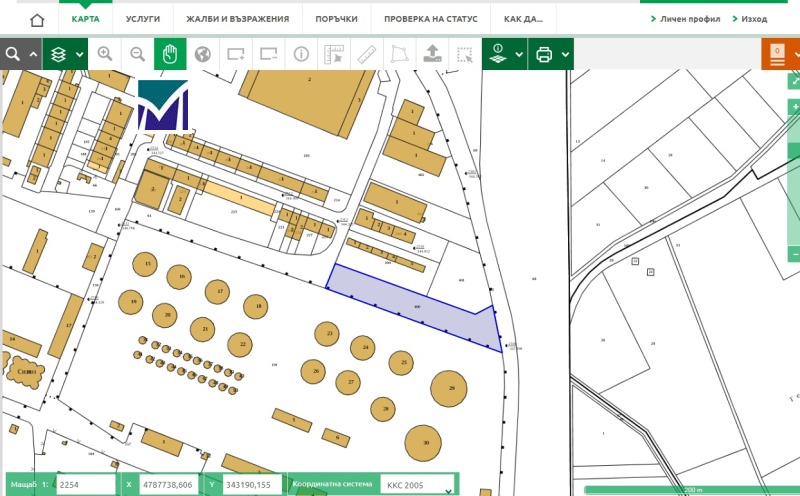Select the polygon area measure tool

[x=399, y=54]
